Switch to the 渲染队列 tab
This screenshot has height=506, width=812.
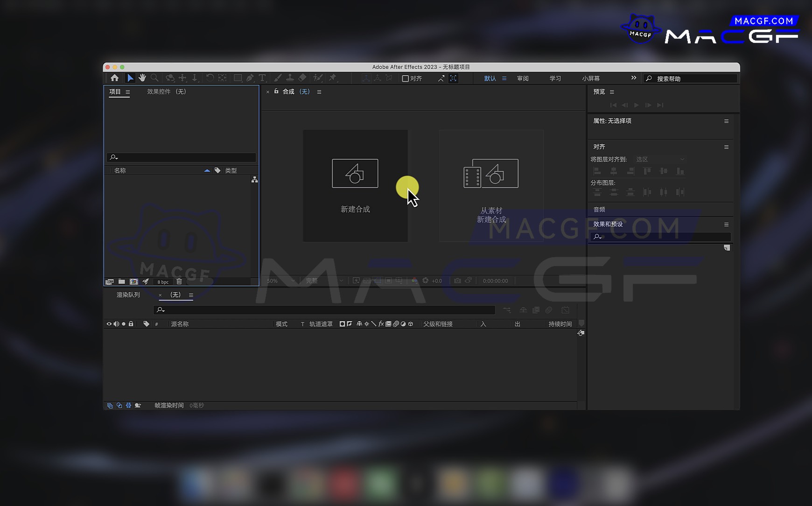pos(128,295)
